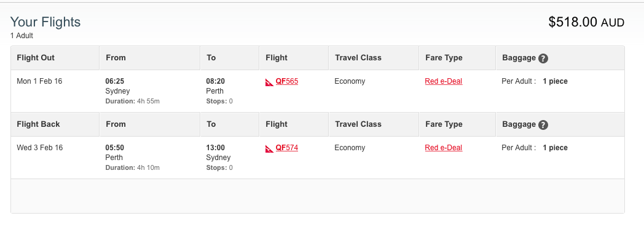Open flight QF574 details link
Image resolution: width=644 pixels, height=229 pixels.
pyautogui.click(x=287, y=148)
